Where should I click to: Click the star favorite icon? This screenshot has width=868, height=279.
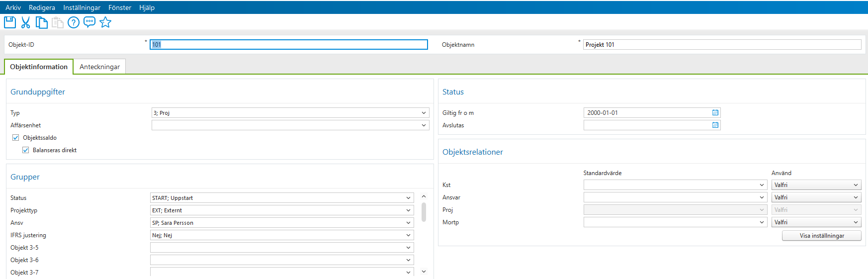pyautogui.click(x=105, y=22)
